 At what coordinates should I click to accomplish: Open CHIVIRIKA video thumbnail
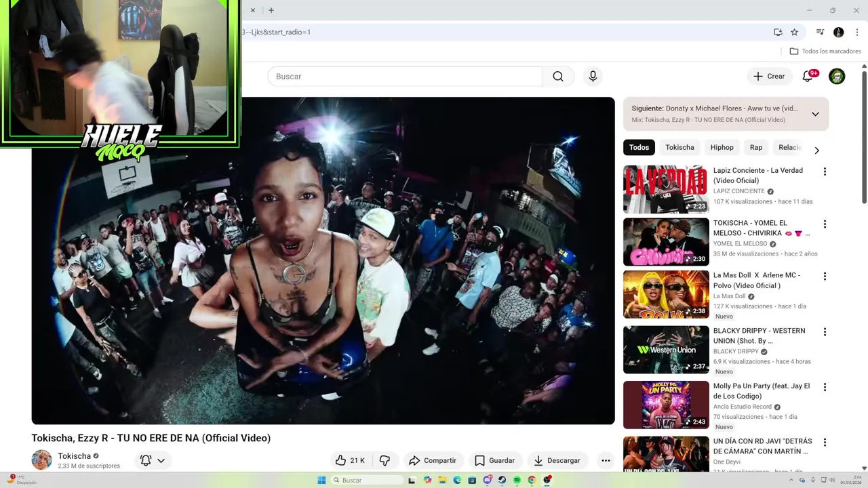(666, 242)
